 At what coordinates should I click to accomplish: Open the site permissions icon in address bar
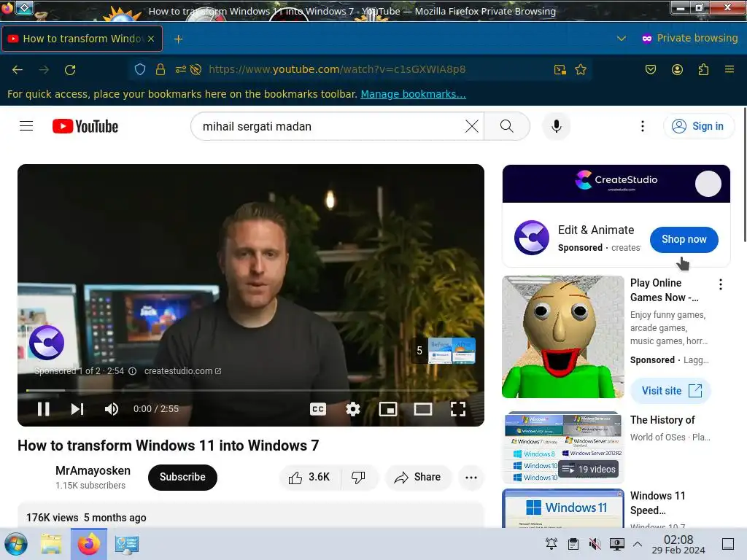(x=181, y=69)
